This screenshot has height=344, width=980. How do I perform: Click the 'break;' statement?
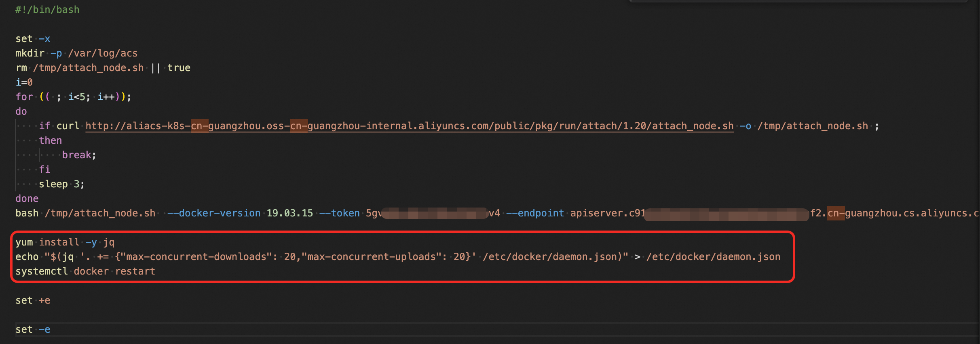79,155
